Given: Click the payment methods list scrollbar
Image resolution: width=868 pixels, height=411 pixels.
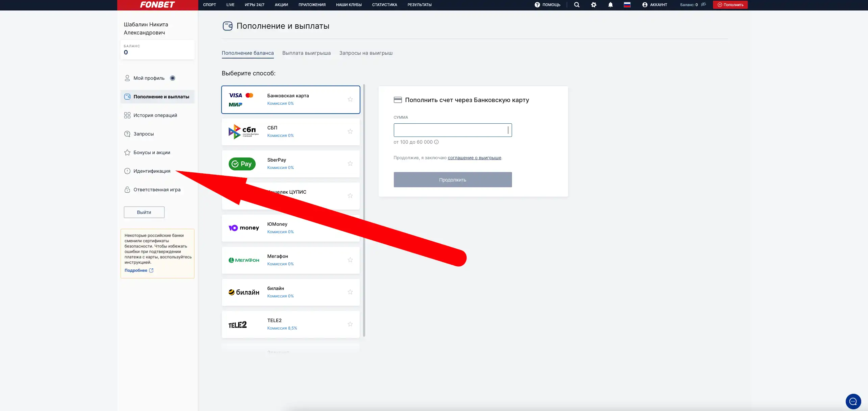Looking at the screenshot, I should [x=364, y=210].
